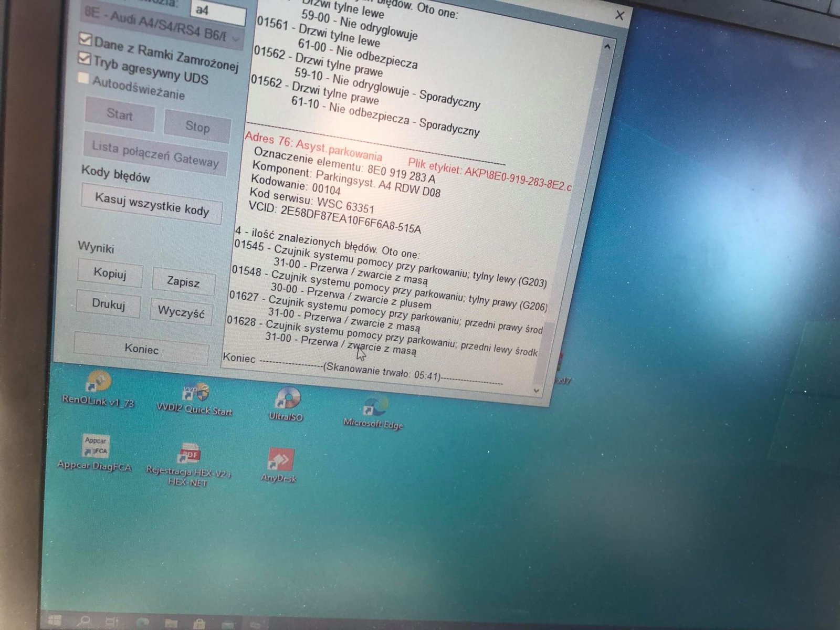Click the results scrollbar down arrow

point(536,390)
